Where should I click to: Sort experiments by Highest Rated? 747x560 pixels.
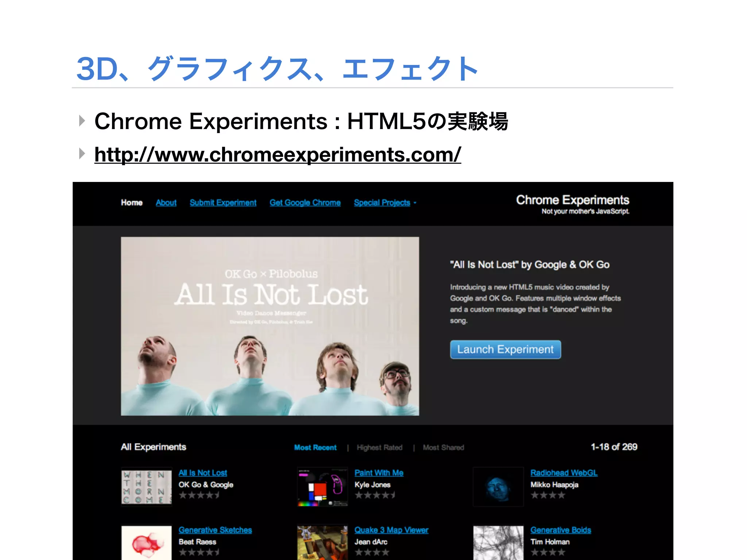pyautogui.click(x=379, y=447)
